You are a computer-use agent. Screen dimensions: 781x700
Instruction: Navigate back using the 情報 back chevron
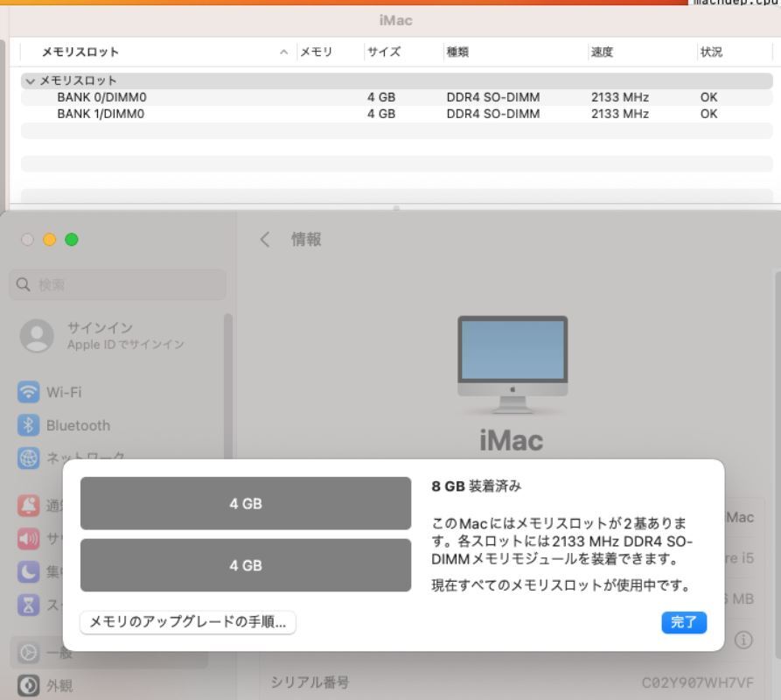pos(265,238)
